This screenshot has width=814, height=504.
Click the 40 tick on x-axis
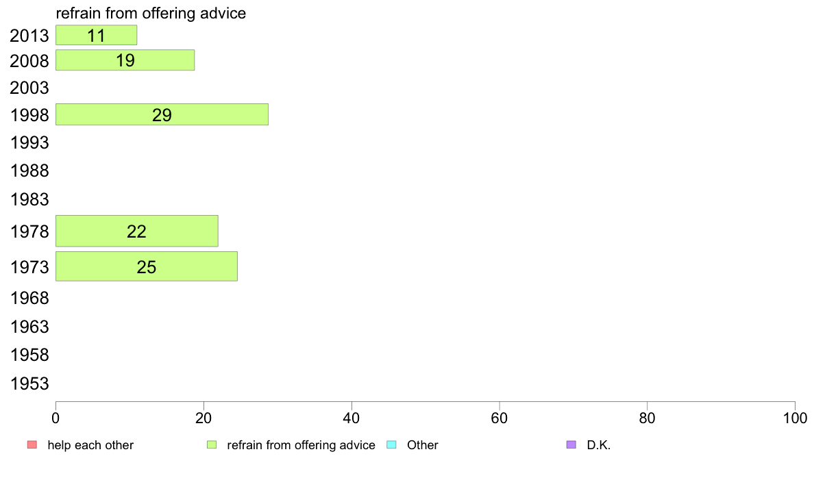click(x=351, y=418)
